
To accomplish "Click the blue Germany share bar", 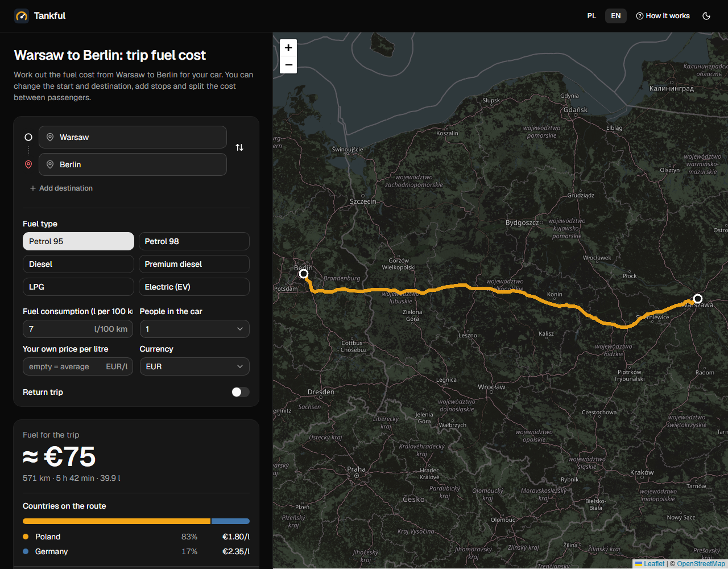I will (230, 521).
